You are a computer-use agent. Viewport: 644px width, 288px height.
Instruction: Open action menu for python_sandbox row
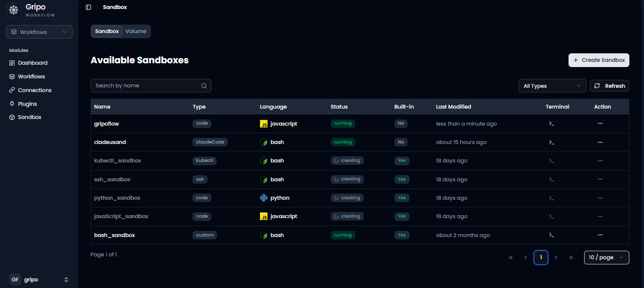[x=600, y=198]
